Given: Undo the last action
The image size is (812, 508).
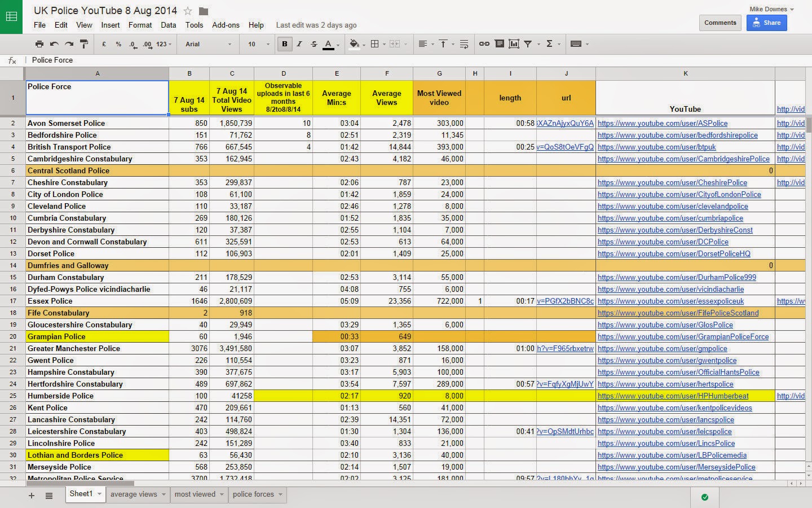Looking at the screenshot, I should tap(54, 44).
